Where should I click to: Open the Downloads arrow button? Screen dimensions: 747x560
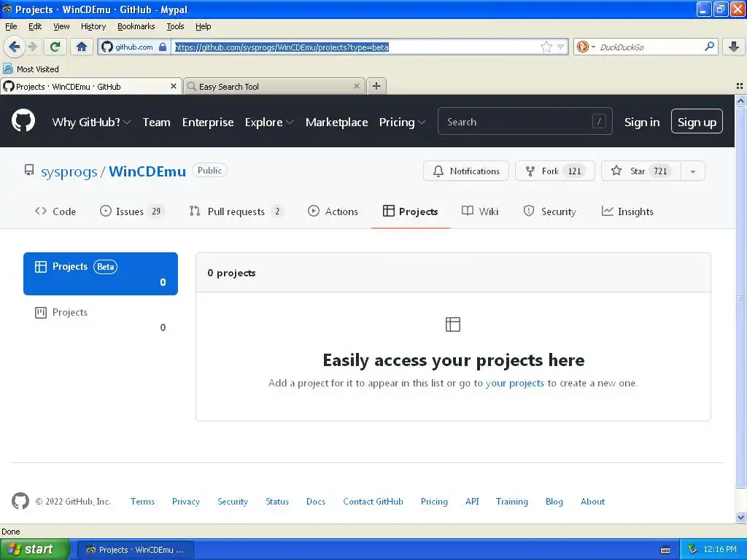point(734,47)
